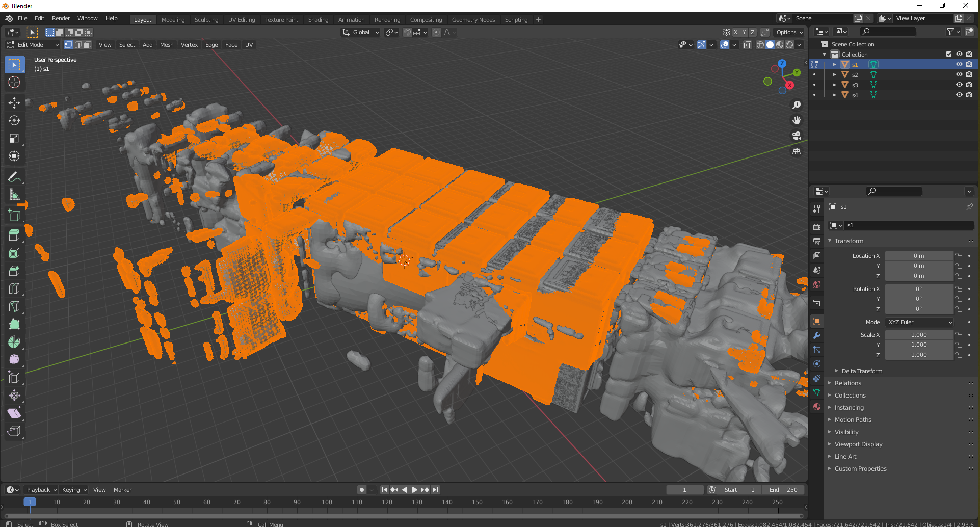Switch to the Sculpting workspace tab
980x527 pixels.
(x=206, y=20)
